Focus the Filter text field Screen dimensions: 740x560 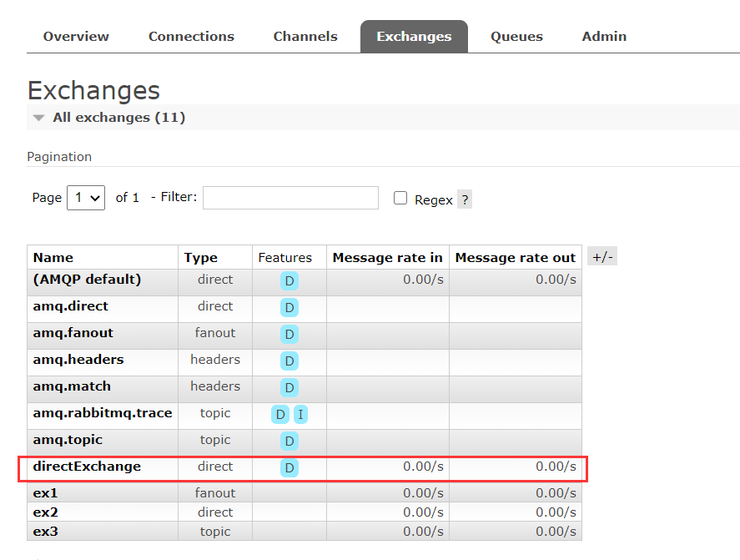[x=290, y=197]
